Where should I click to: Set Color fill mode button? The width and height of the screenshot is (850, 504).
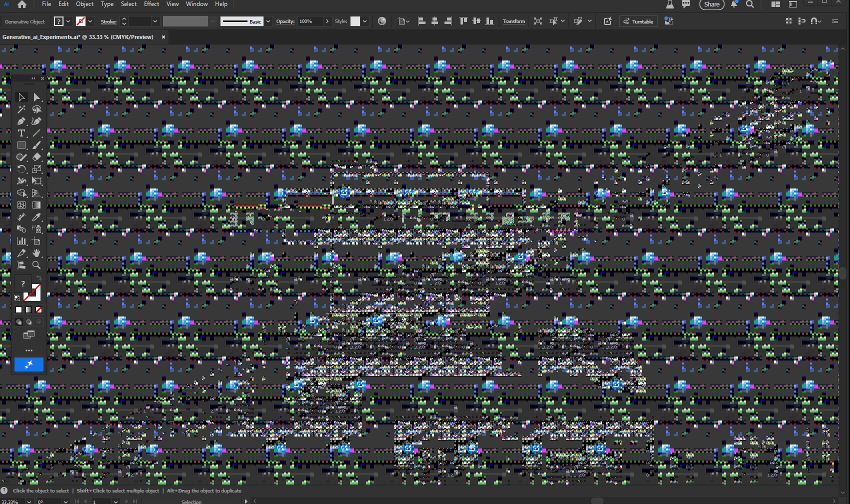pyautogui.click(x=19, y=310)
